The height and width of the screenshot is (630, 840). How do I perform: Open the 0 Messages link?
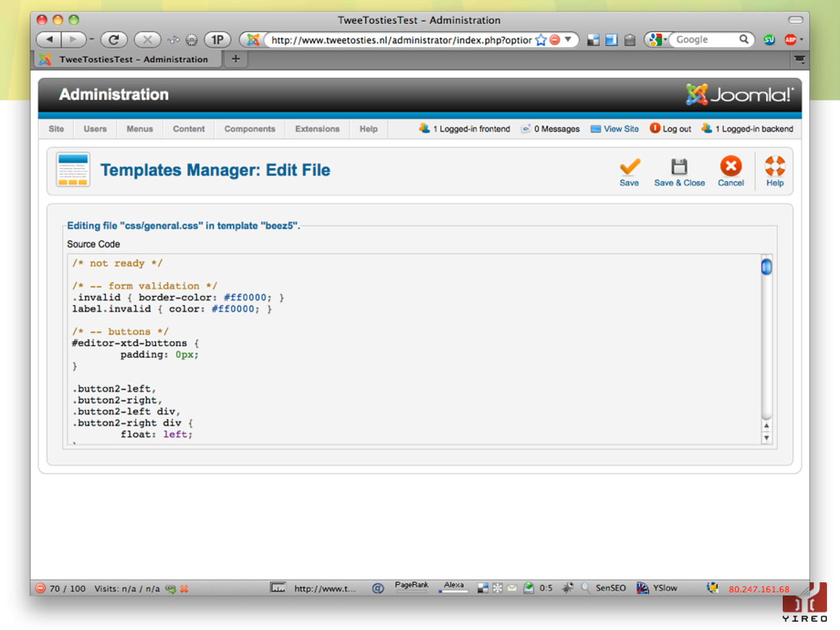[x=550, y=129]
